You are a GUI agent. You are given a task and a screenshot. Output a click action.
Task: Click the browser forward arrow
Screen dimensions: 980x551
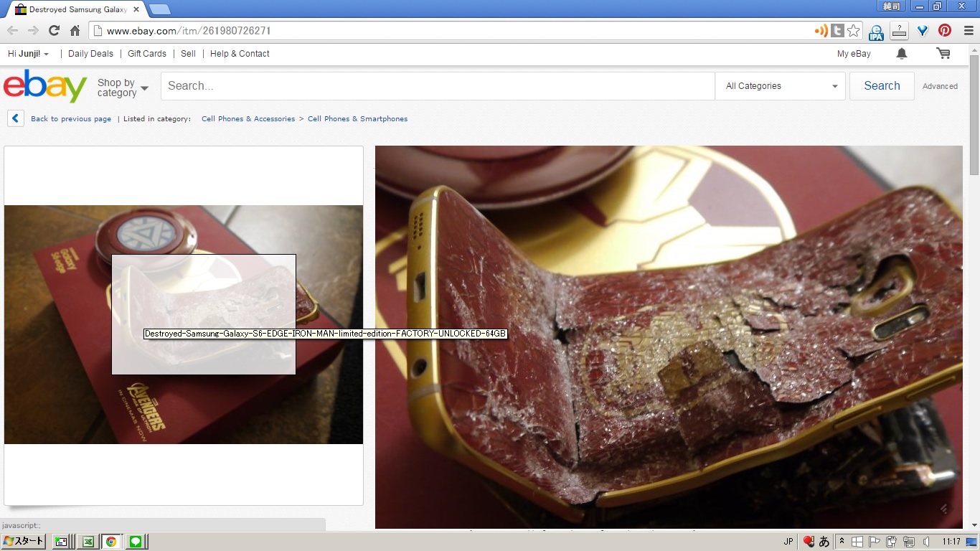coord(33,31)
